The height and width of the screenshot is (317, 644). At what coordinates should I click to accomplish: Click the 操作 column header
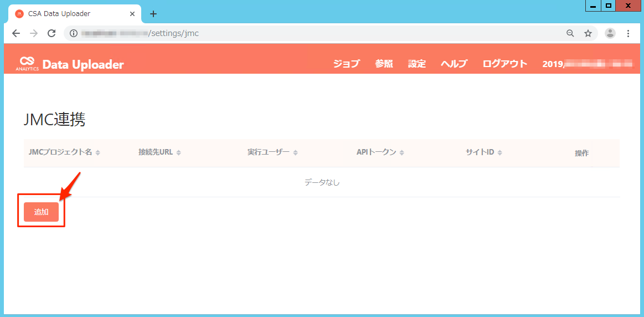point(581,153)
